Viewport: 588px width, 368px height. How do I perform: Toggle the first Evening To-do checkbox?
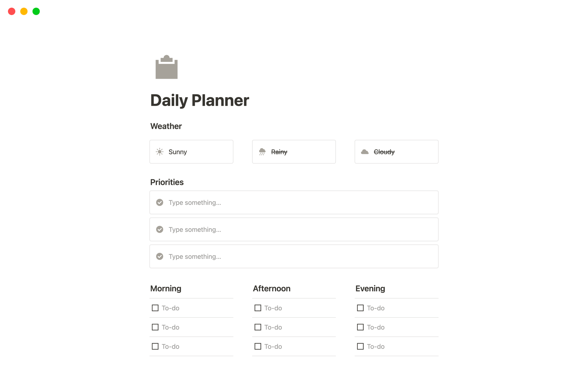[x=360, y=308]
